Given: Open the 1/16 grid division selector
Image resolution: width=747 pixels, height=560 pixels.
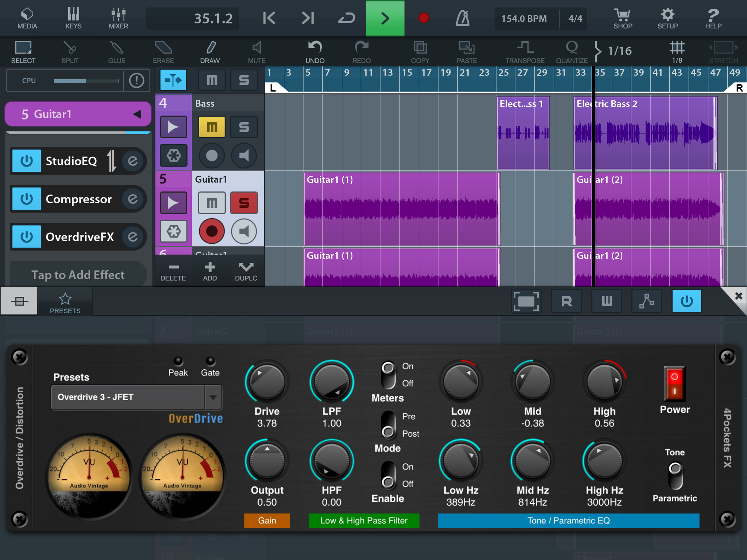Looking at the screenshot, I should [619, 51].
